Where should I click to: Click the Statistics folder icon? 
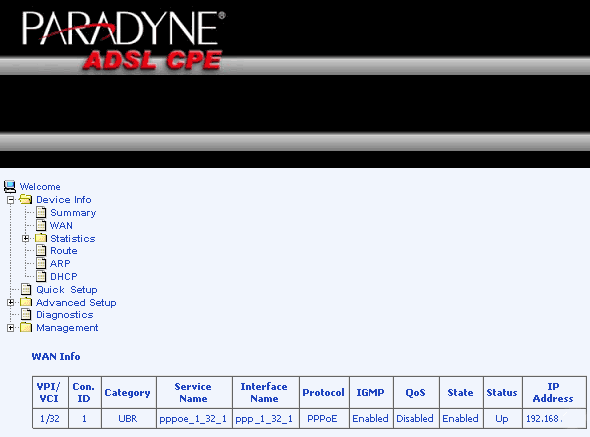[41, 238]
